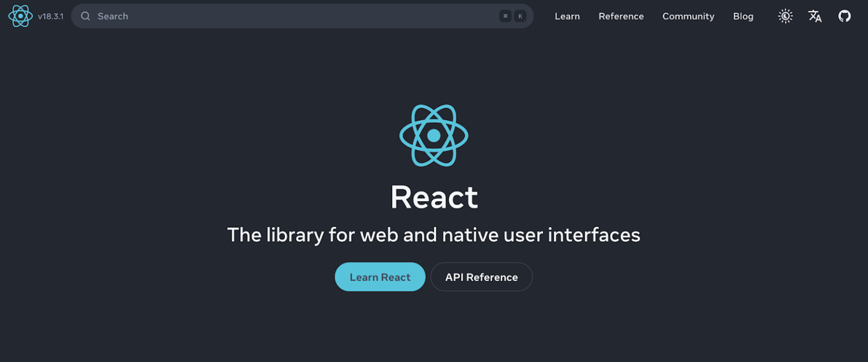Open the Reference section in the navigation
The width and height of the screenshot is (868, 362).
(621, 16)
